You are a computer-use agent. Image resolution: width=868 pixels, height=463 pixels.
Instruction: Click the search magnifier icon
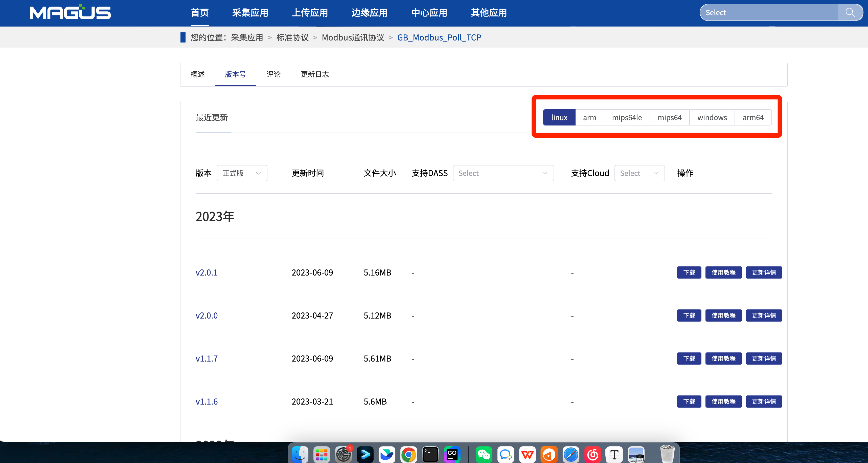coord(850,12)
